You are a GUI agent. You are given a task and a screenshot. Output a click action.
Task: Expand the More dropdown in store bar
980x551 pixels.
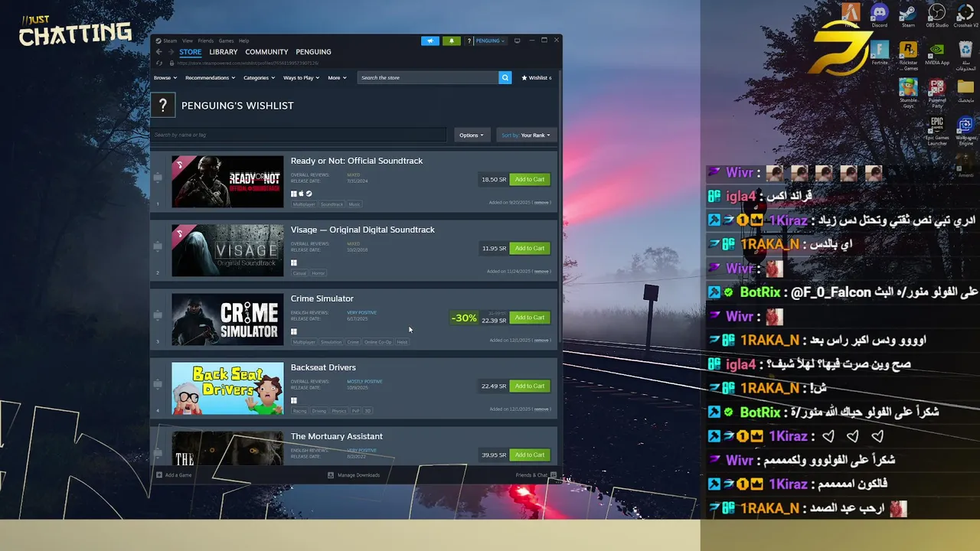(x=337, y=77)
